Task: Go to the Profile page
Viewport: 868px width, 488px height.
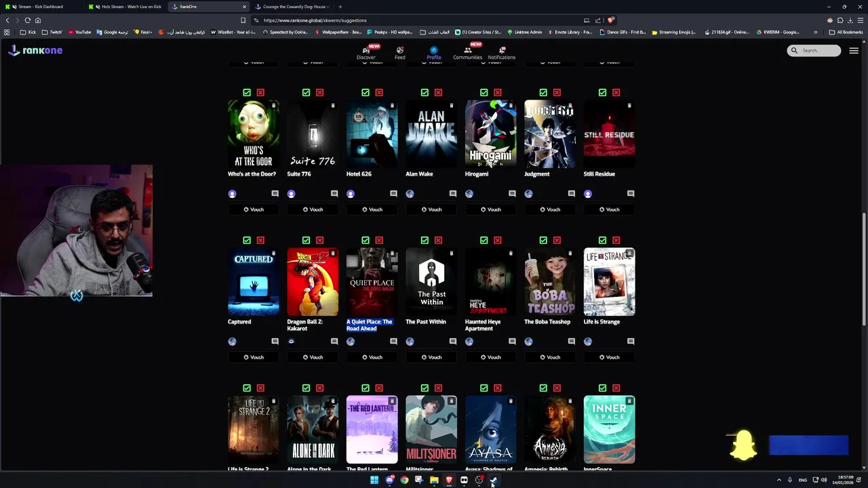Action: [434, 53]
